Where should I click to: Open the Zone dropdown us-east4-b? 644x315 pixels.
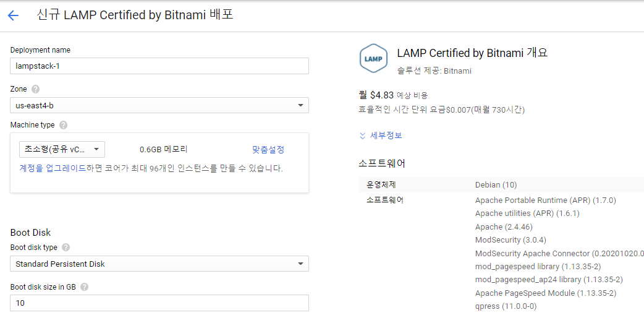coord(159,105)
